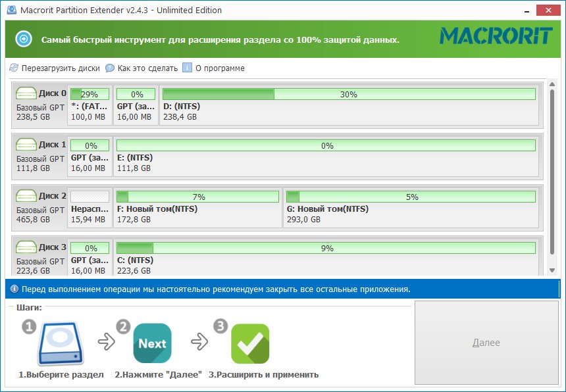This screenshot has height=392, width=566.
Task: Click the '1.Выберите раздел' step label
Action: coord(61,375)
